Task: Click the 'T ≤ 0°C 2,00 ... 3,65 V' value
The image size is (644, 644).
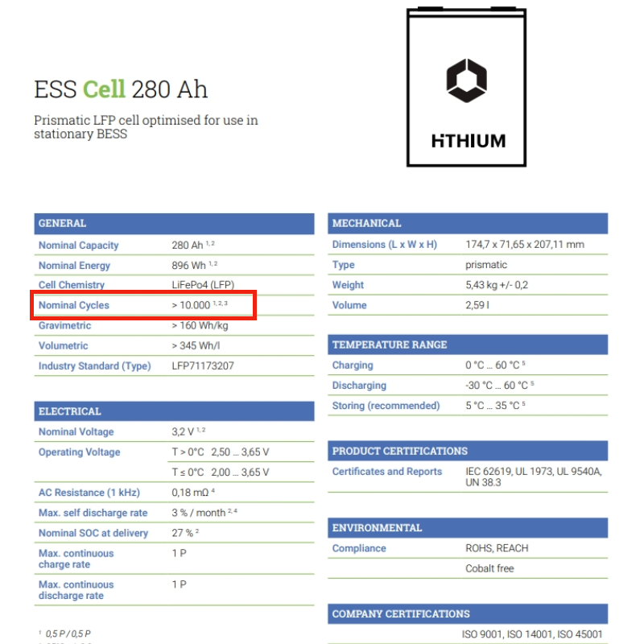Action: pyautogui.click(x=221, y=472)
